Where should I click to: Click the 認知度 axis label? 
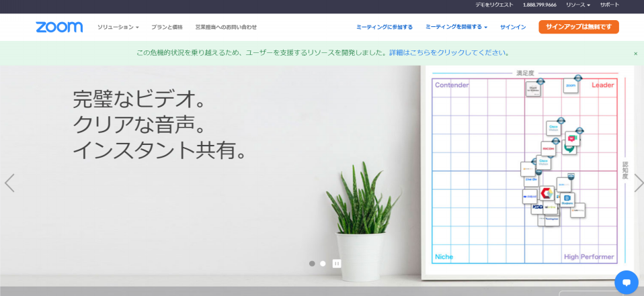click(x=625, y=170)
